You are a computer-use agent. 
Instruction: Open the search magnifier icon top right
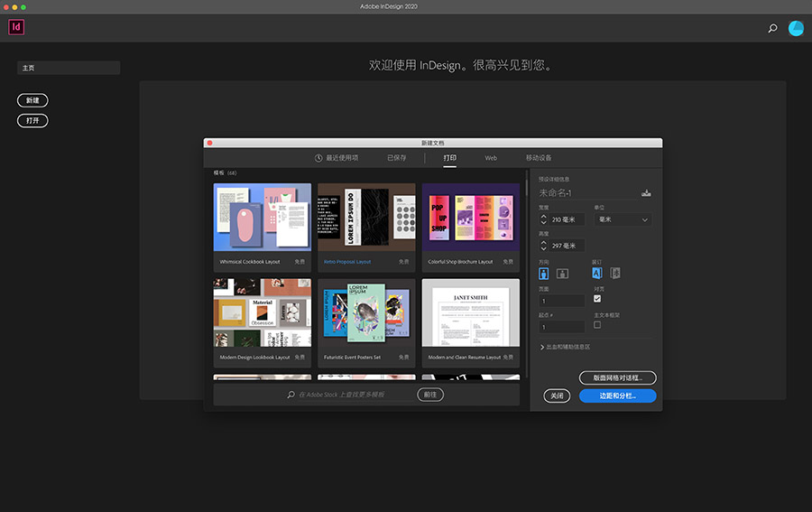click(772, 29)
